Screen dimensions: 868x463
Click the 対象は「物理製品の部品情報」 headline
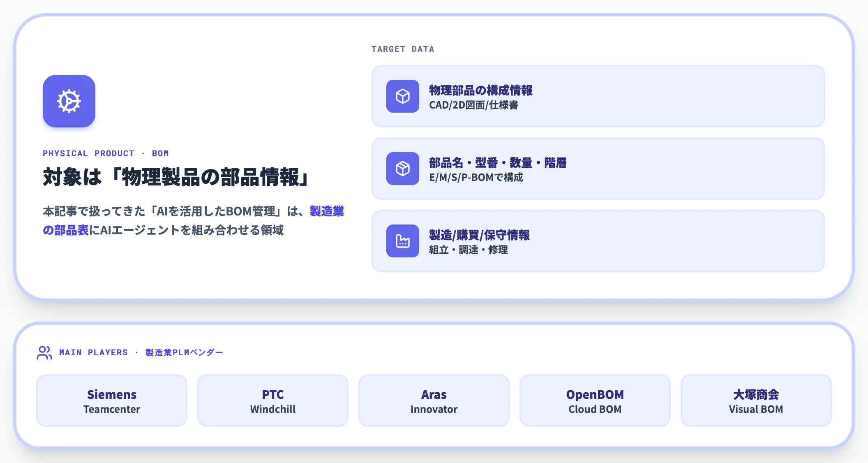177,177
